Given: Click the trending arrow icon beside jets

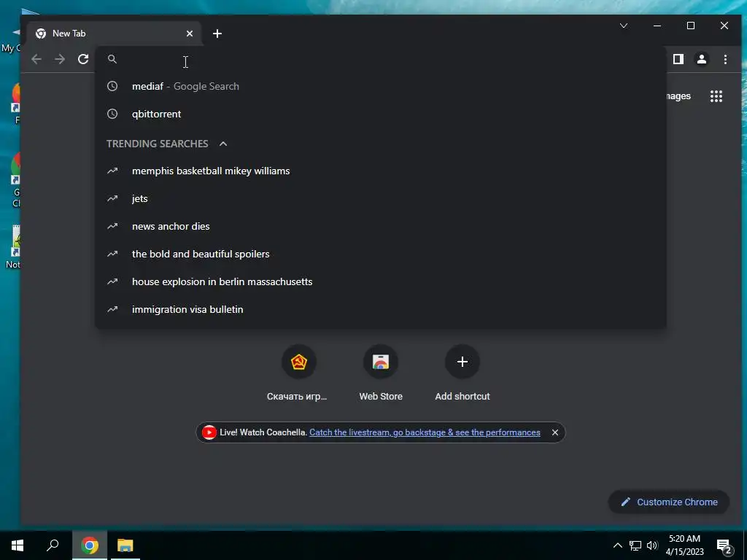Looking at the screenshot, I should (x=112, y=198).
